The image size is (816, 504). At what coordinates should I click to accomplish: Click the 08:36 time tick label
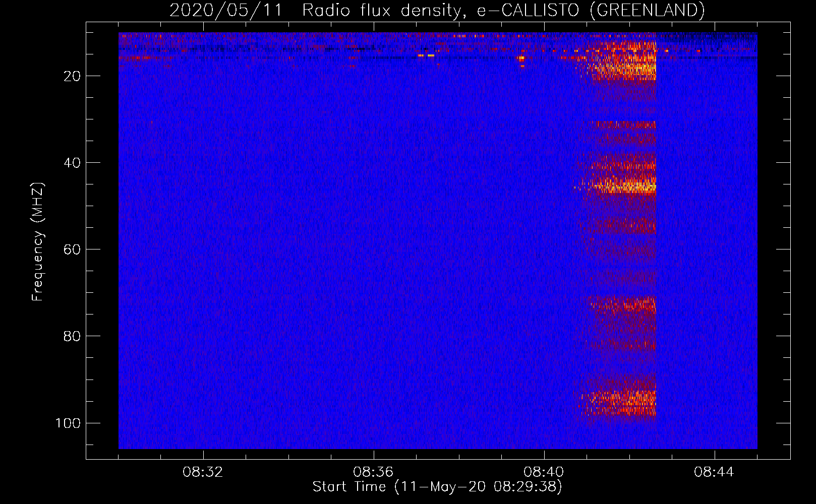(x=374, y=472)
